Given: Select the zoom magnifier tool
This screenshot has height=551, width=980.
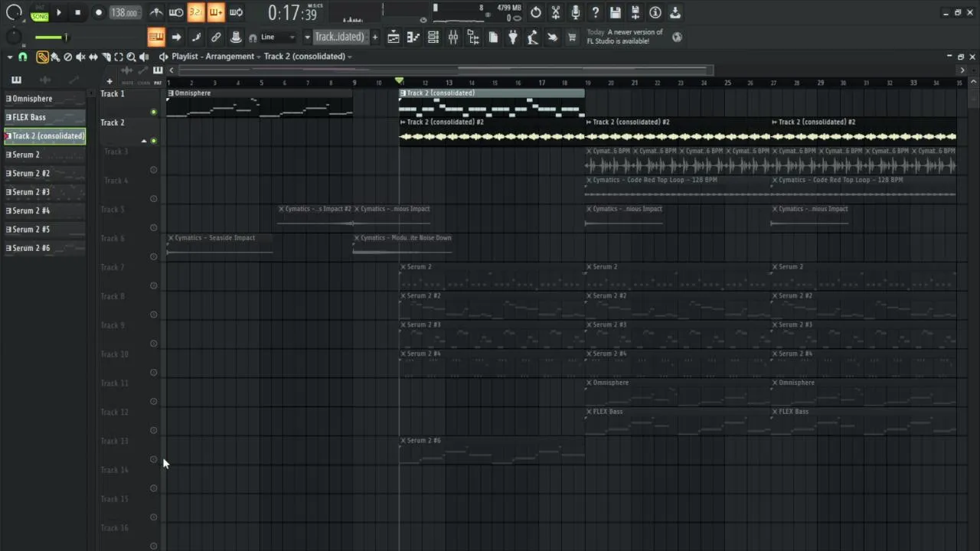Looking at the screenshot, I should [131, 57].
